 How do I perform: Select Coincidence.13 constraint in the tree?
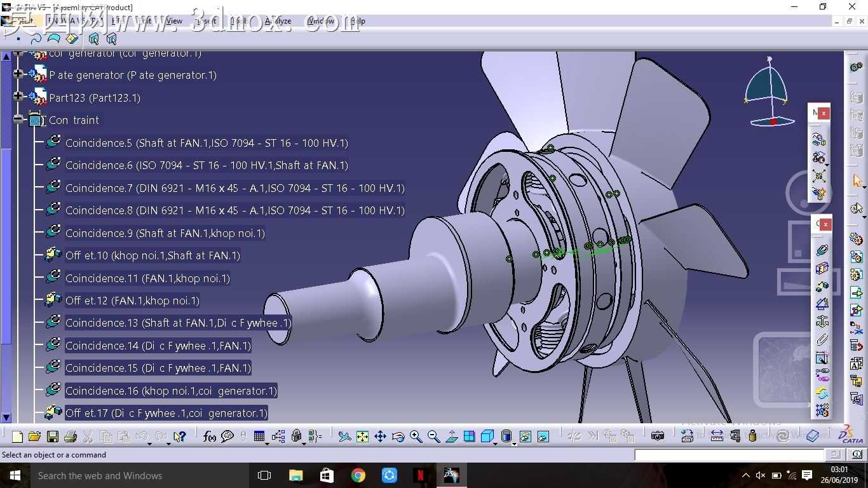pos(178,323)
